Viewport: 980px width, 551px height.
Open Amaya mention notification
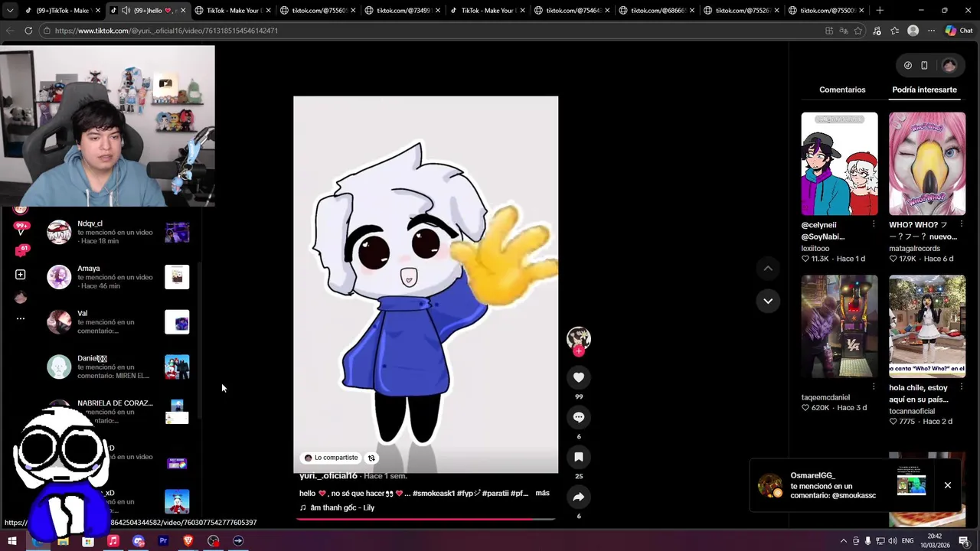point(119,277)
